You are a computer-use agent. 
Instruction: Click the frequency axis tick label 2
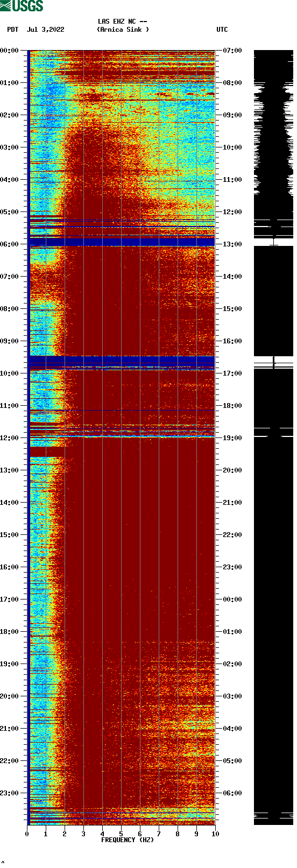[65, 834]
